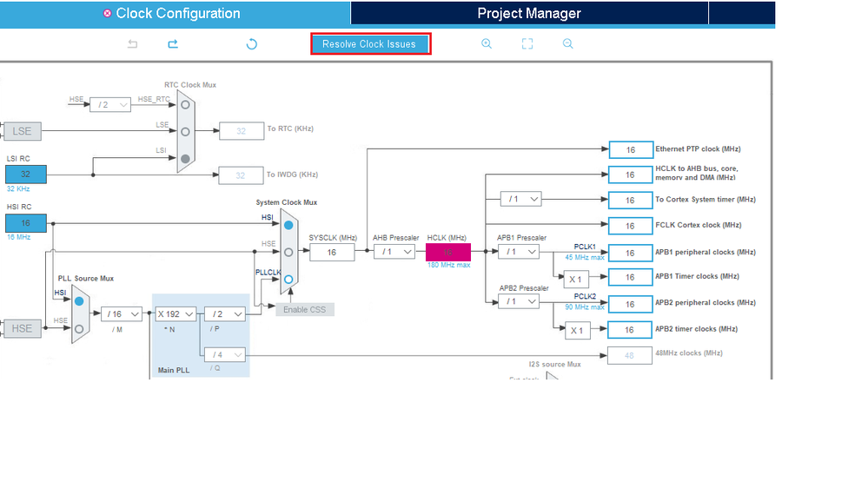The height and width of the screenshot is (488, 868).
Task: Click the Enable CSS button
Action: (304, 309)
